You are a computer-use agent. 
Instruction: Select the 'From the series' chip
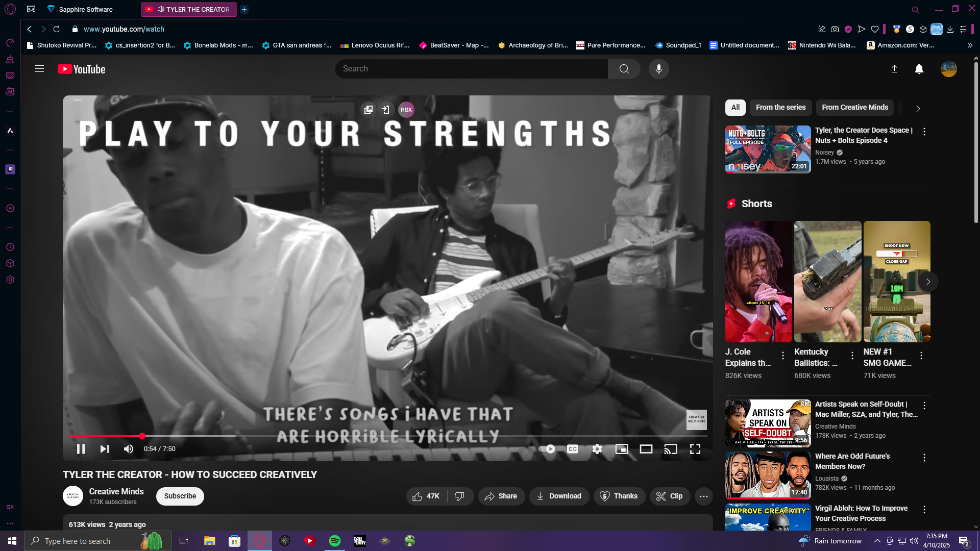pos(780,108)
